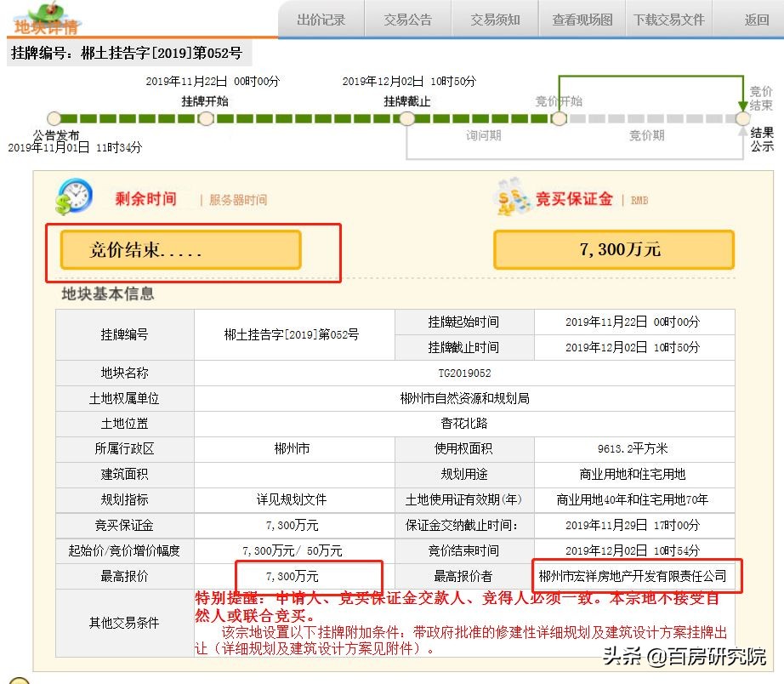Click the 最高报价者 cell showing 郴州市宏祥房地产
Viewport: 784px width, 684px height.
point(635,576)
